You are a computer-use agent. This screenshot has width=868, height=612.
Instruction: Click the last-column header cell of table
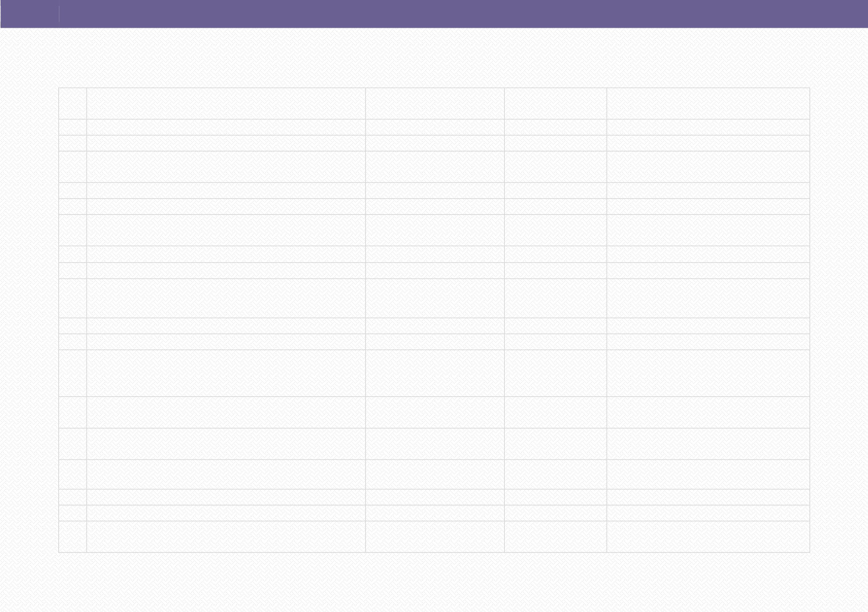[x=708, y=103]
